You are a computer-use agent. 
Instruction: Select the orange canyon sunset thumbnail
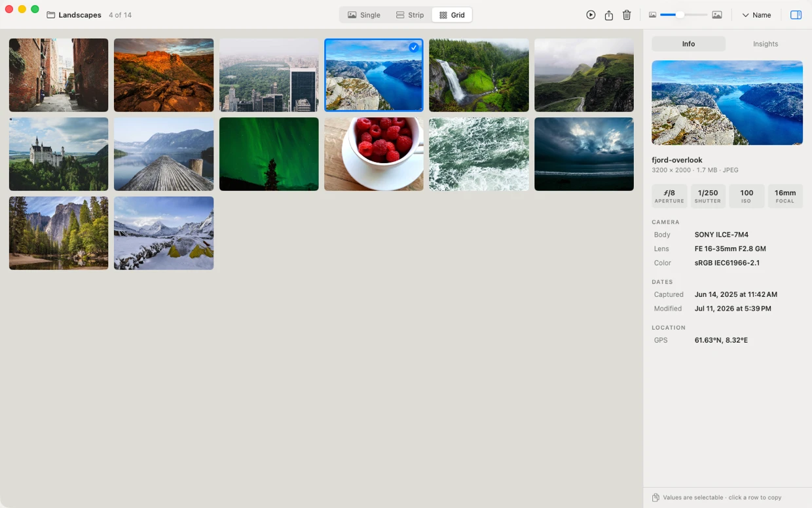164,75
